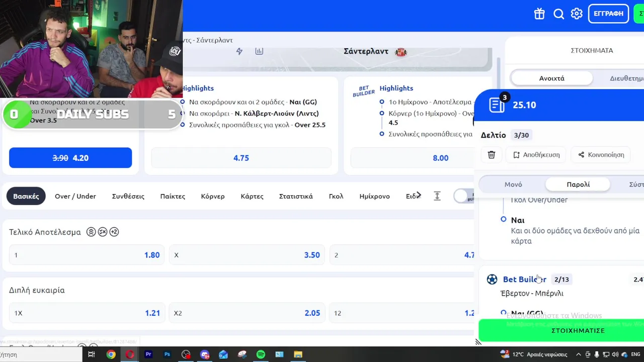Image resolution: width=644 pixels, height=362 pixels.
Task: Pick double chance X2 at 2.05
Action: [247, 313]
